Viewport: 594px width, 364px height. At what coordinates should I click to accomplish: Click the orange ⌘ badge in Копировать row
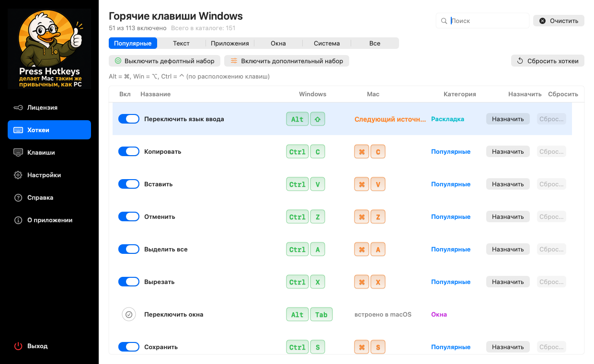coord(362,151)
